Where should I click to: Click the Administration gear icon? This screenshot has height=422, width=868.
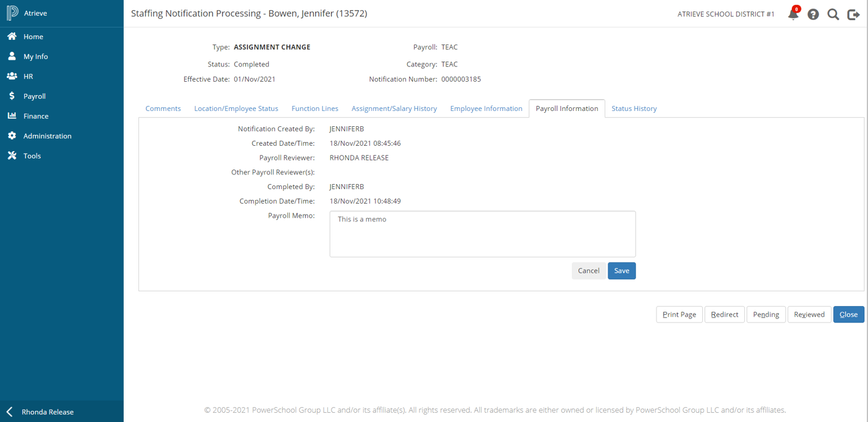pyautogui.click(x=12, y=136)
